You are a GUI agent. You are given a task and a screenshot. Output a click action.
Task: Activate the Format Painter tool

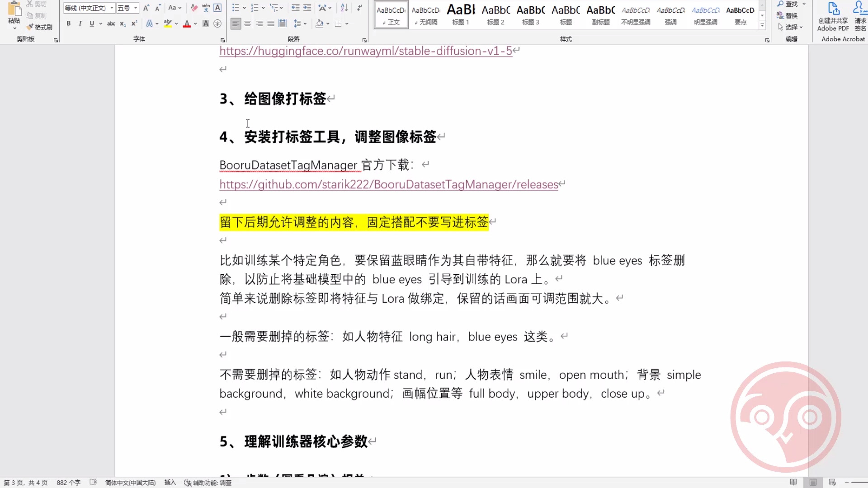click(39, 27)
